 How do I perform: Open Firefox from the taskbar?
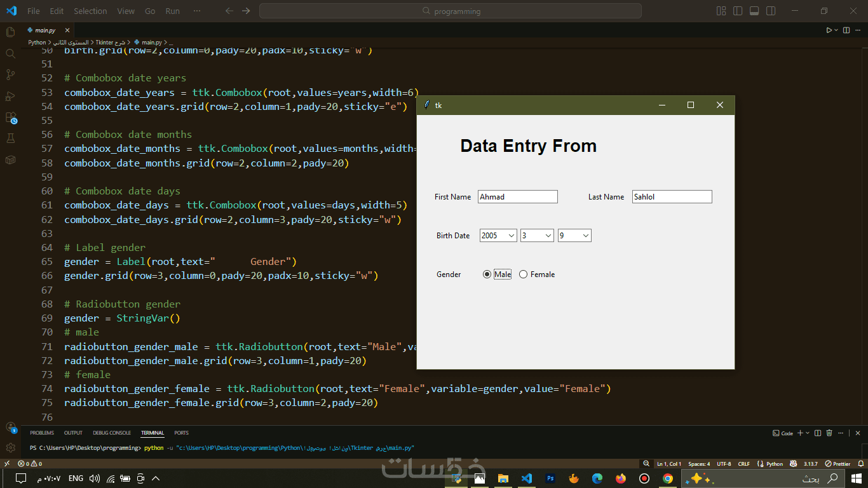coord(621,478)
